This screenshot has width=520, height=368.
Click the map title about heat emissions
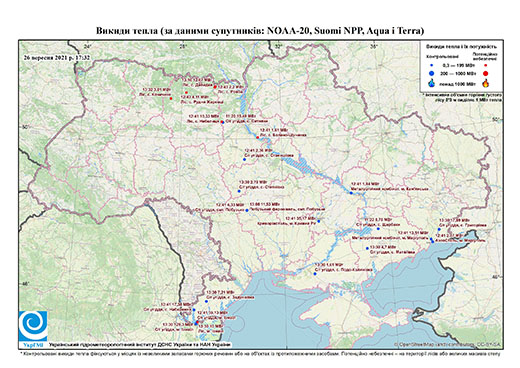(260, 31)
